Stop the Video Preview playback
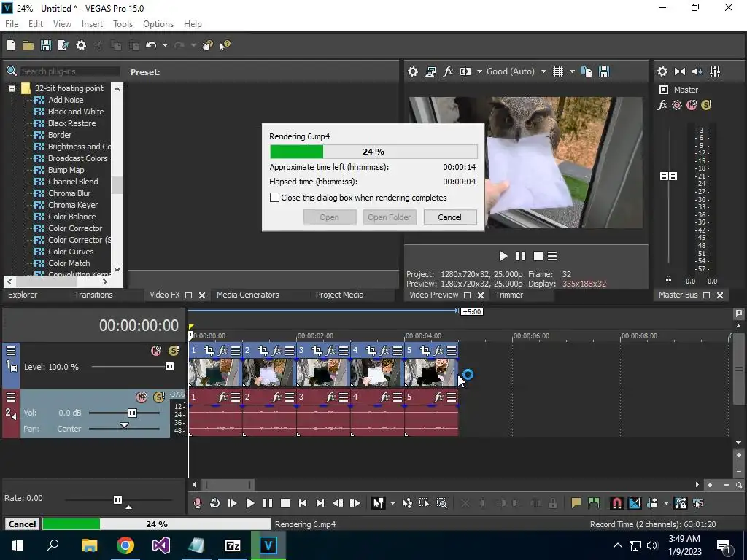Screen dimensions: 747x560 pos(538,256)
